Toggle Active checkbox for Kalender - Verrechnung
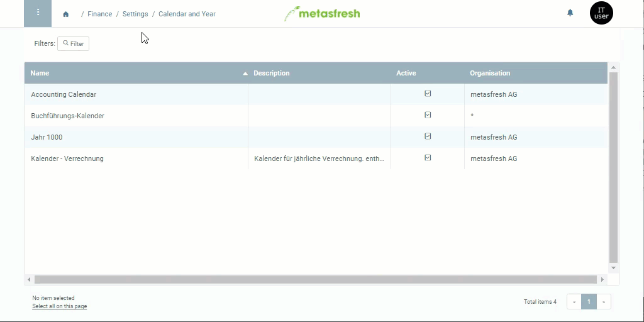 (x=428, y=158)
